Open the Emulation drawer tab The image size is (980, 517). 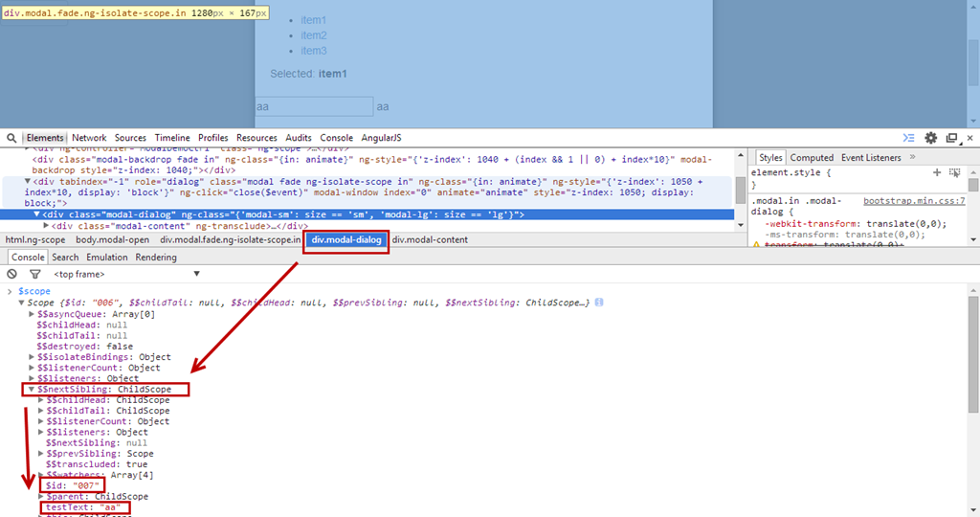tap(107, 257)
